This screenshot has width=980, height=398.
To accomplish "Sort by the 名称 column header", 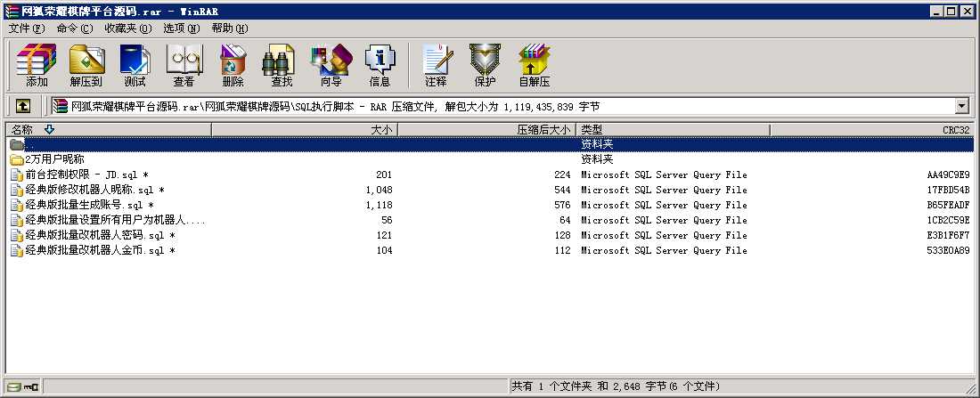I will [x=109, y=129].
